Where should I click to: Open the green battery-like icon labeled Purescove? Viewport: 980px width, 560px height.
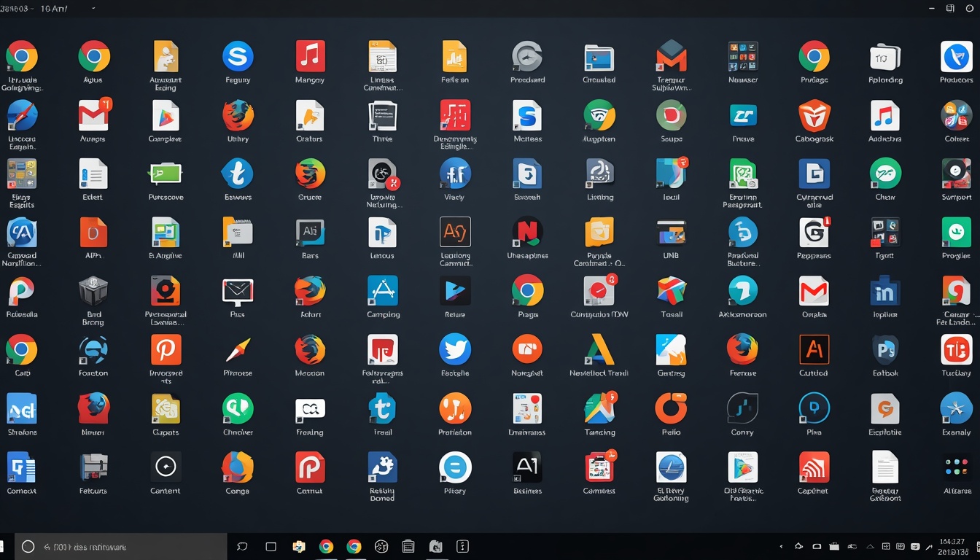(x=166, y=174)
